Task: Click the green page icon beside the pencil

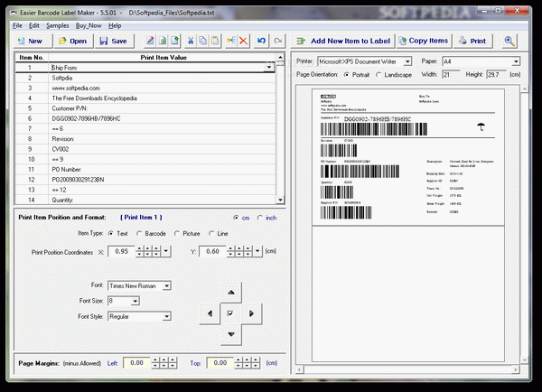Action: tap(163, 41)
